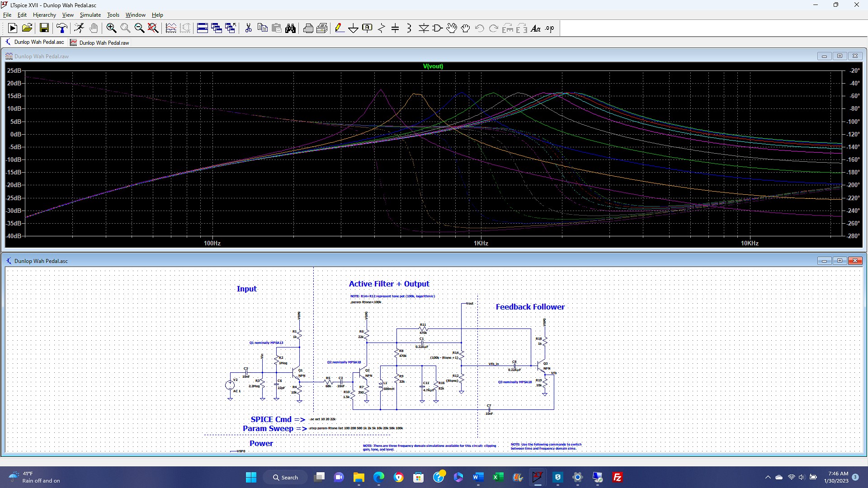Viewport: 868px width, 488px height.
Task: Open the Simulate menu
Action: tap(90, 15)
